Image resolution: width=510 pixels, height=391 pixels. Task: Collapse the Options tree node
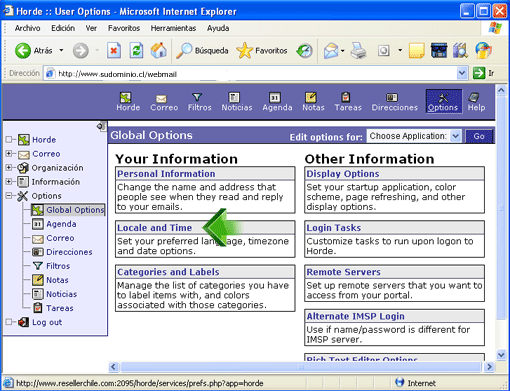(9, 196)
